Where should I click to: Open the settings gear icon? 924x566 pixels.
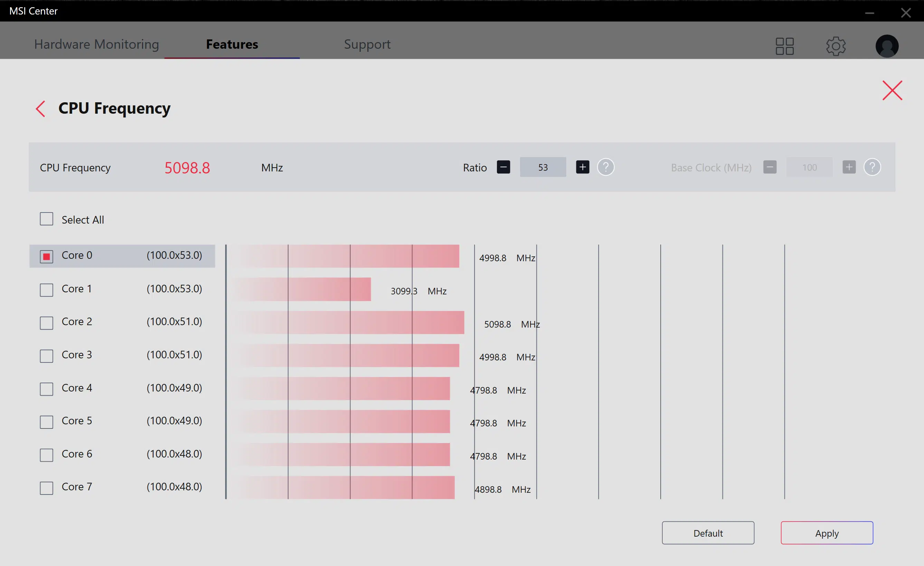click(x=836, y=46)
